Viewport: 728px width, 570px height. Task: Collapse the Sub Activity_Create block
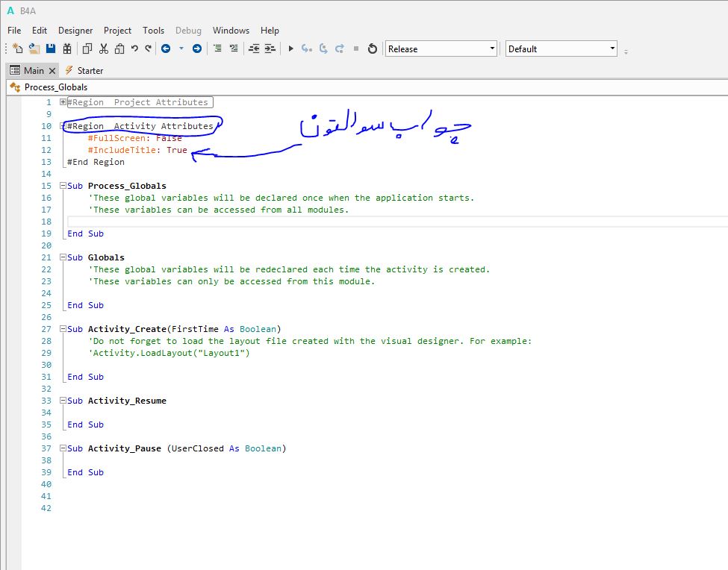pos(63,329)
